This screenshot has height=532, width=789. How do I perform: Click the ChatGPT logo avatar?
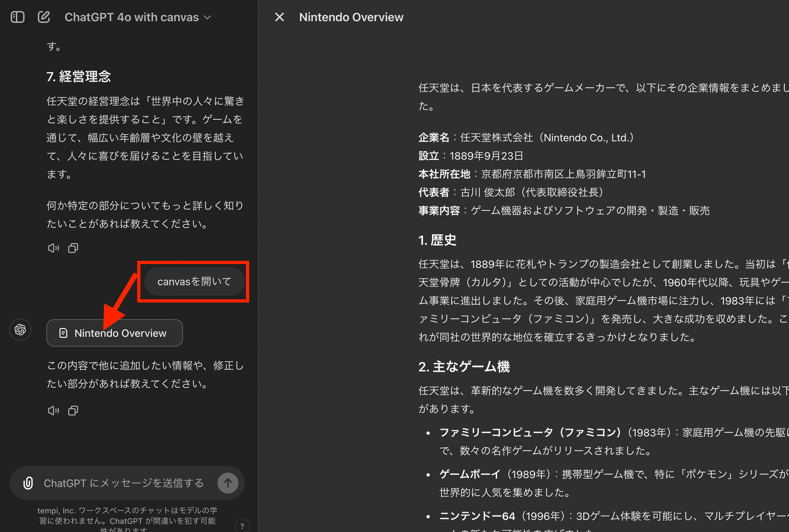20,329
